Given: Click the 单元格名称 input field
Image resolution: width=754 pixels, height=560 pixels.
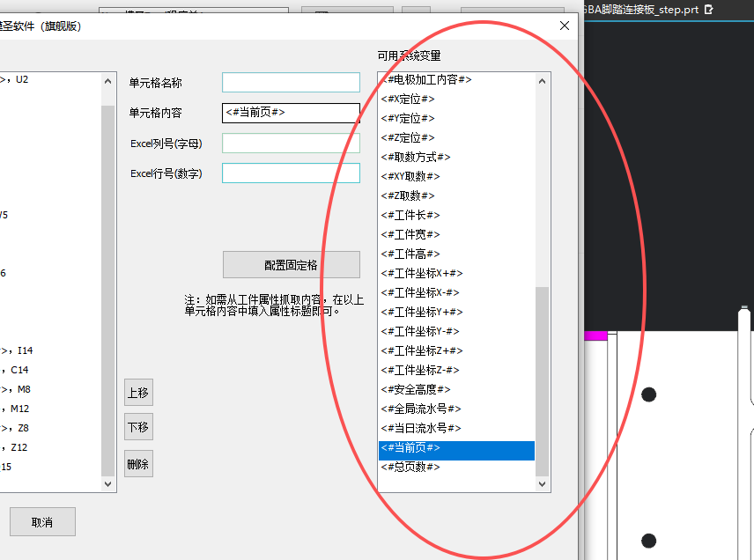Looking at the screenshot, I should click(291, 82).
